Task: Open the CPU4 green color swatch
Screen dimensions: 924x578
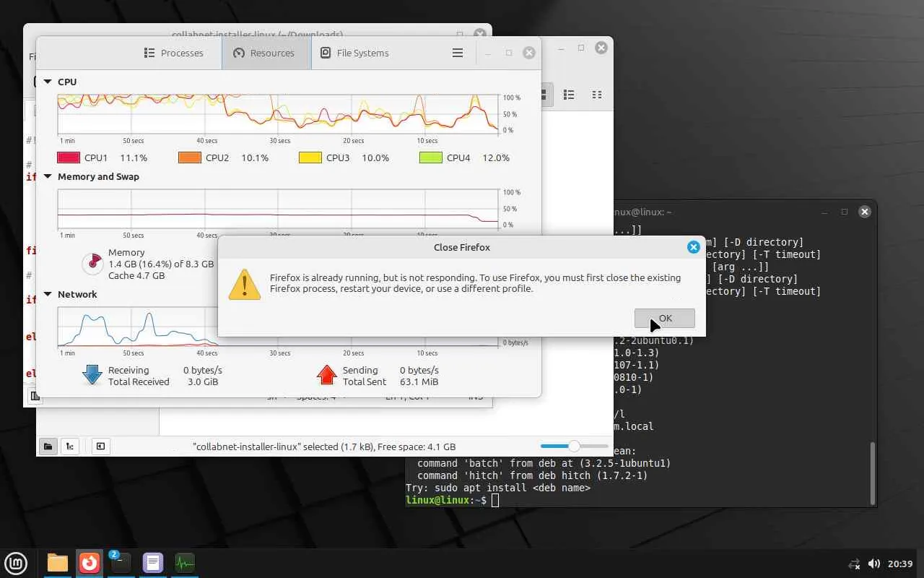Action: click(x=431, y=158)
